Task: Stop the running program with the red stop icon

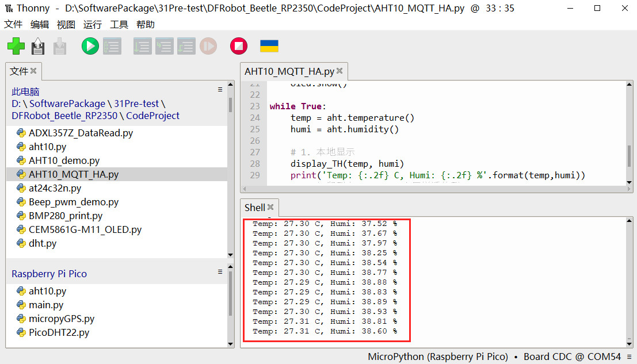Action: pos(238,46)
